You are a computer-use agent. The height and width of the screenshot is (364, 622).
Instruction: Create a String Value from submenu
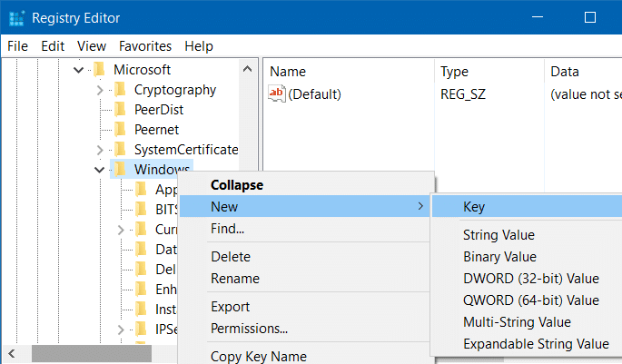click(x=527, y=235)
